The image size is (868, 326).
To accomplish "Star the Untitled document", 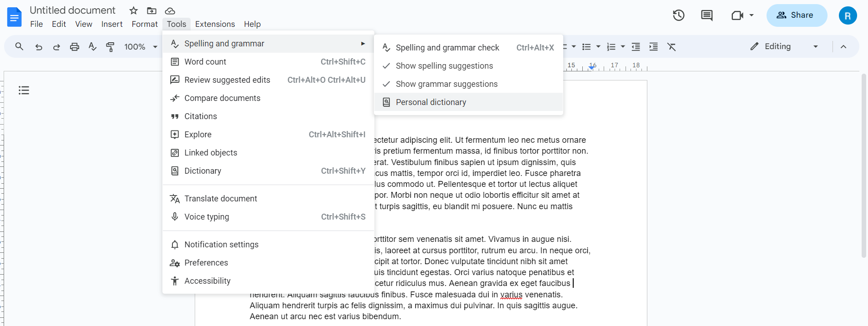I will click(133, 10).
